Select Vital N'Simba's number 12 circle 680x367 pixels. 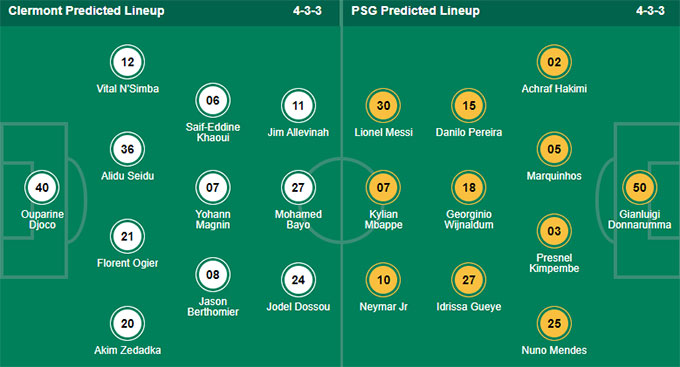(x=128, y=62)
